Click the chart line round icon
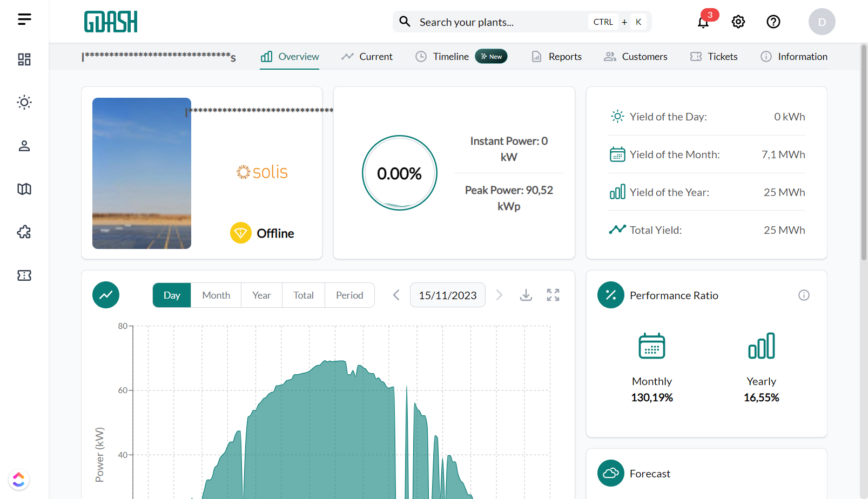 coord(106,295)
